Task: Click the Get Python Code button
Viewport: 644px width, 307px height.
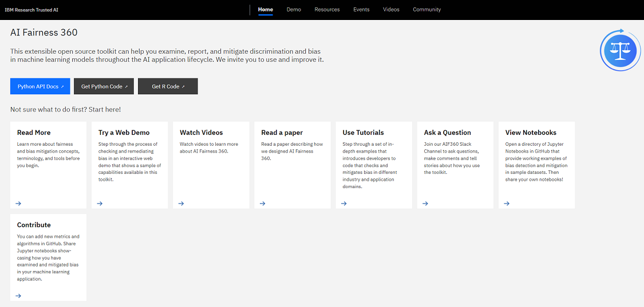Action: tap(104, 86)
